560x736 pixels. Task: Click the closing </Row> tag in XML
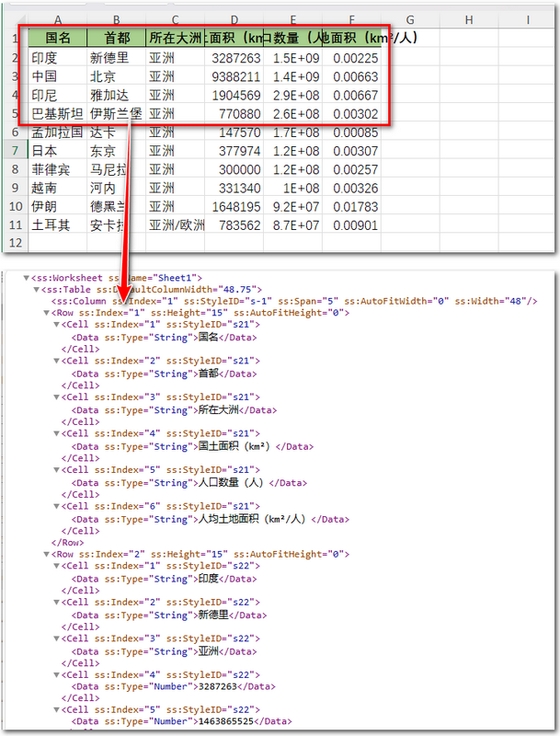pyautogui.click(x=67, y=542)
